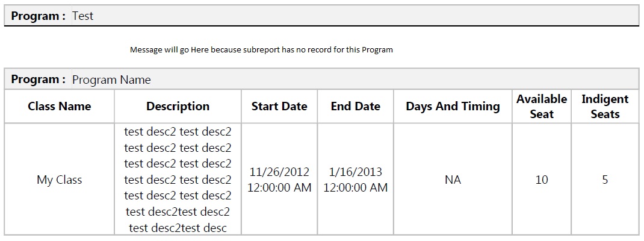Click the 'test desc2' description cell text

click(x=178, y=180)
